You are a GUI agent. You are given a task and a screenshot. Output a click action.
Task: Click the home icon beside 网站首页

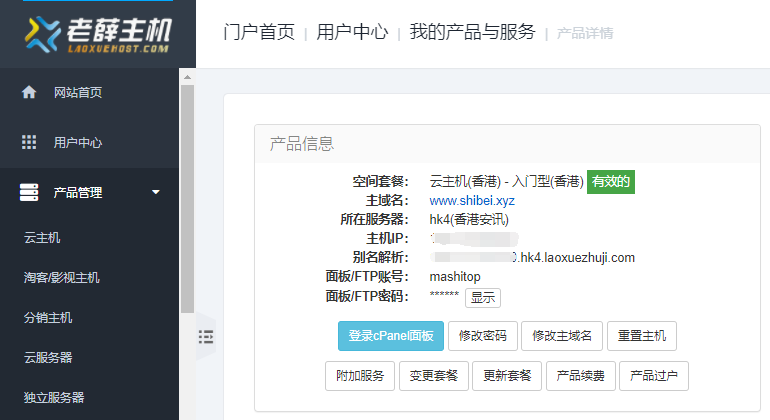click(29, 93)
